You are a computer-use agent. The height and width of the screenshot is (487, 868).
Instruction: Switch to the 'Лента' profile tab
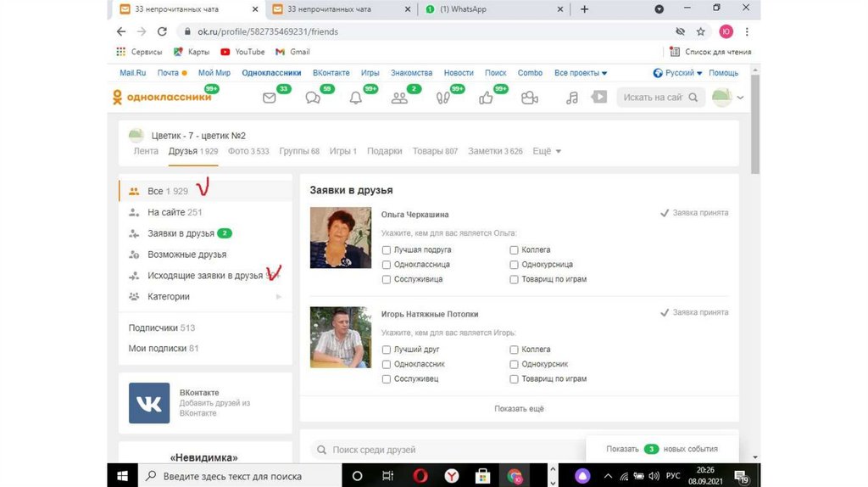(146, 151)
